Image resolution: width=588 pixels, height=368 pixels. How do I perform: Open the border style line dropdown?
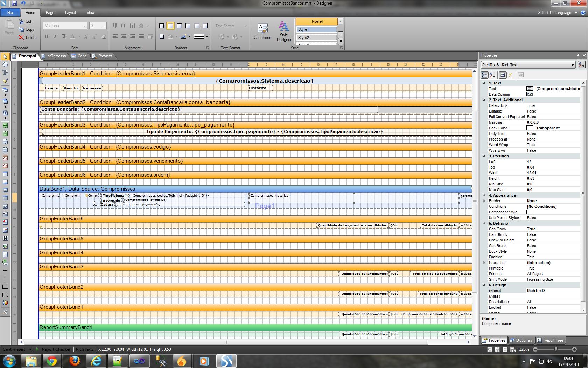(x=207, y=36)
